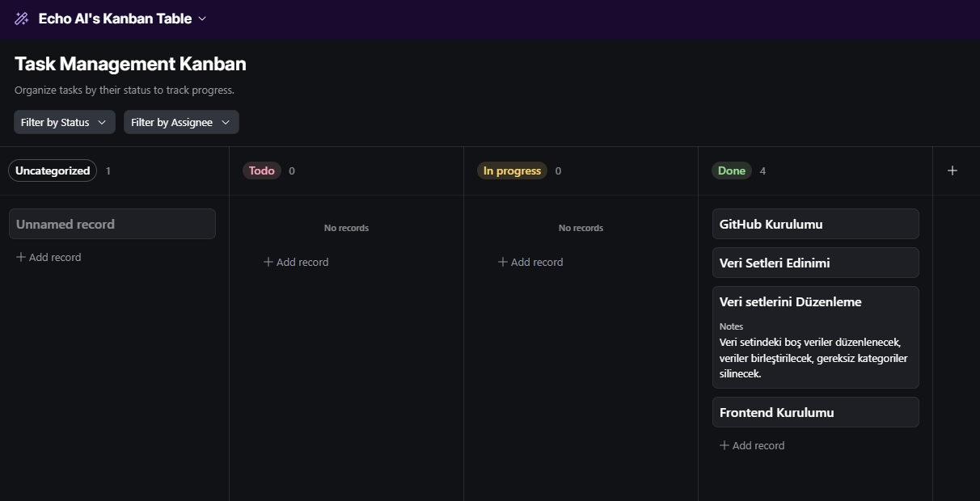
Task: Click the plus icon to add a new column
Action: click(953, 171)
